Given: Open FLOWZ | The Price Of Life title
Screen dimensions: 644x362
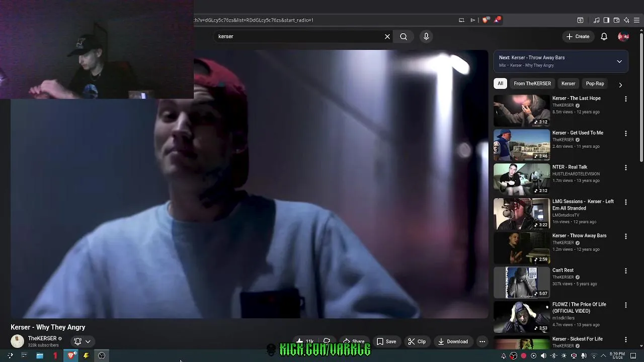Looking at the screenshot, I should point(579,308).
